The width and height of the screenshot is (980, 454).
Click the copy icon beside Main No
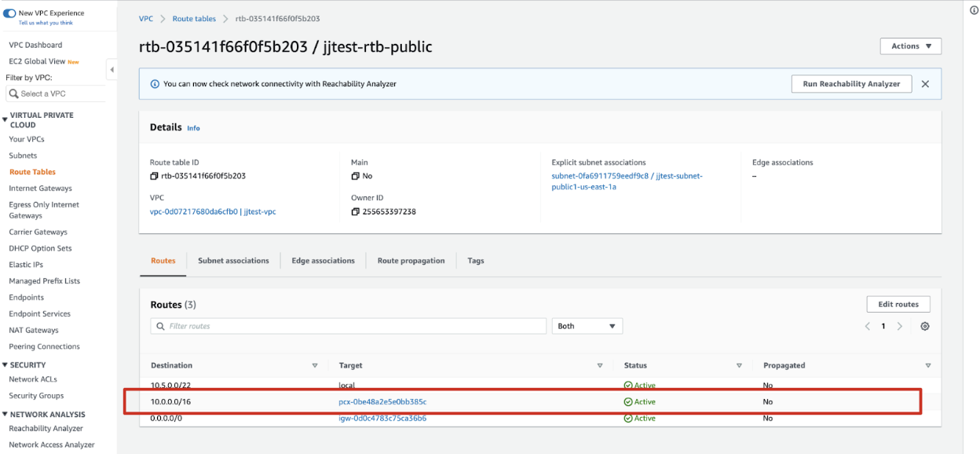coord(355,176)
